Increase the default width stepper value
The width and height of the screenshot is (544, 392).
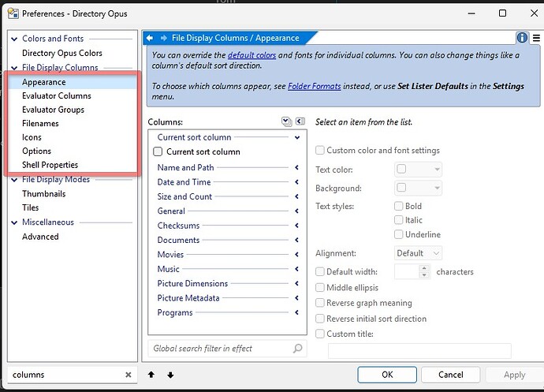pyautogui.click(x=424, y=268)
